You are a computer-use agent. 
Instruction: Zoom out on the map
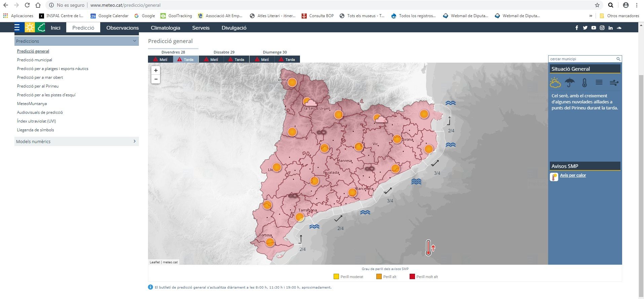pos(156,79)
